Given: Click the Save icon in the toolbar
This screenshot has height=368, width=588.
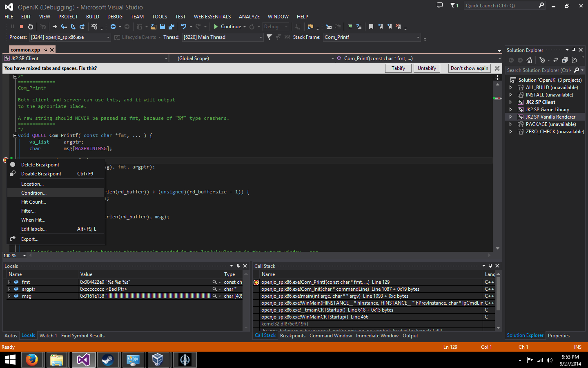Looking at the screenshot, I should pyautogui.click(x=163, y=27).
